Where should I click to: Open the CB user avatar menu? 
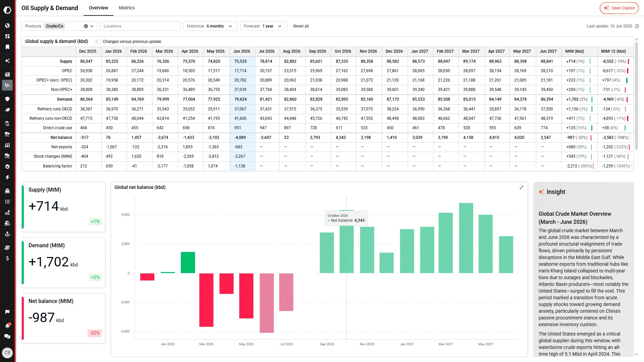tap(7, 353)
